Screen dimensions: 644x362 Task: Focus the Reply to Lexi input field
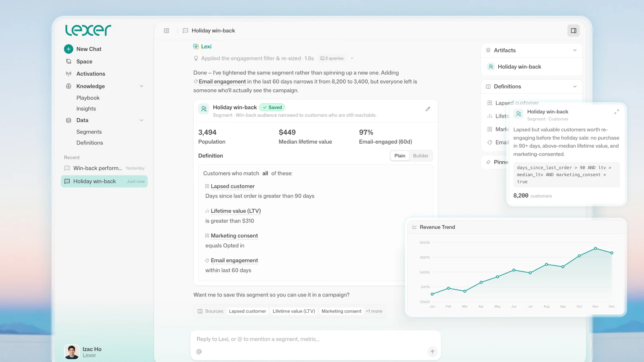tap(315, 339)
